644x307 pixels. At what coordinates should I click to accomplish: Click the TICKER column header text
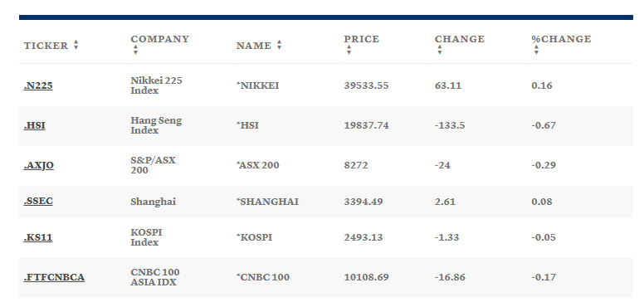click(x=46, y=46)
